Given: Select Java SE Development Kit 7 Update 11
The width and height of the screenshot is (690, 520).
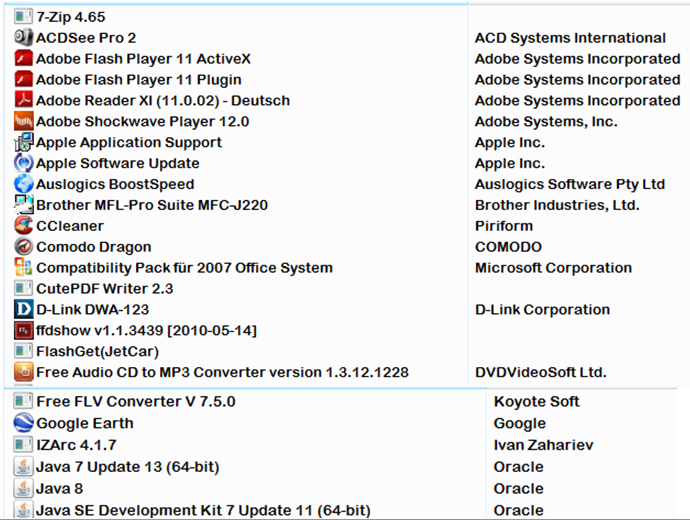Looking at the screenshot, I should tap(204, 510).
